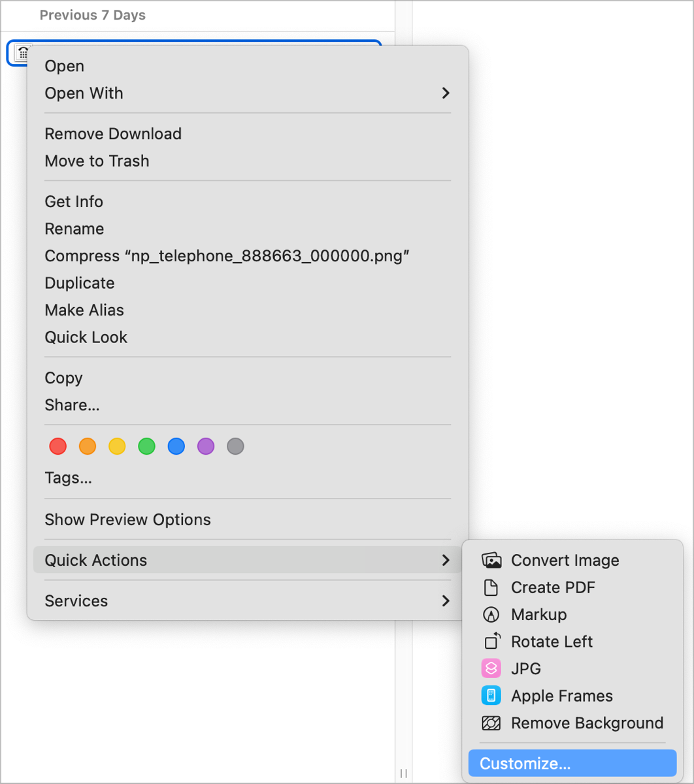The height and width of the screenshot is (784, 694).
Task: Click the Markup pen icon
Action: coord(491,615)
